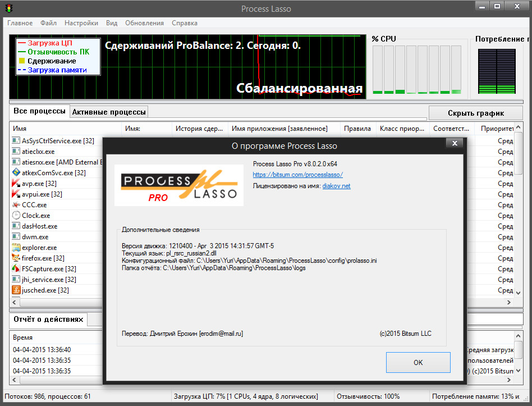This screenshot has height=406, width=532.
Task: Click the Загрузка ЦП: 7% status entry
Action: (246, 396)
